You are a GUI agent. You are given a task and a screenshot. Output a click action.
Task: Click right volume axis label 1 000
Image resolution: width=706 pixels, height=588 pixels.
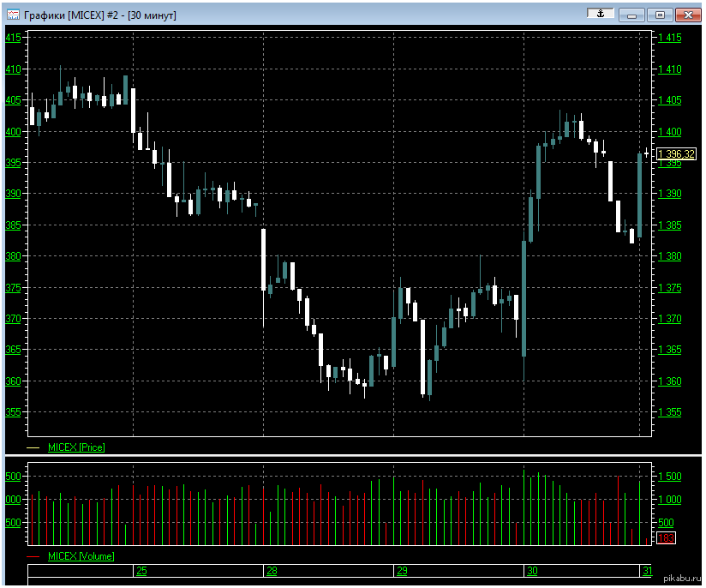pos(670,500)
